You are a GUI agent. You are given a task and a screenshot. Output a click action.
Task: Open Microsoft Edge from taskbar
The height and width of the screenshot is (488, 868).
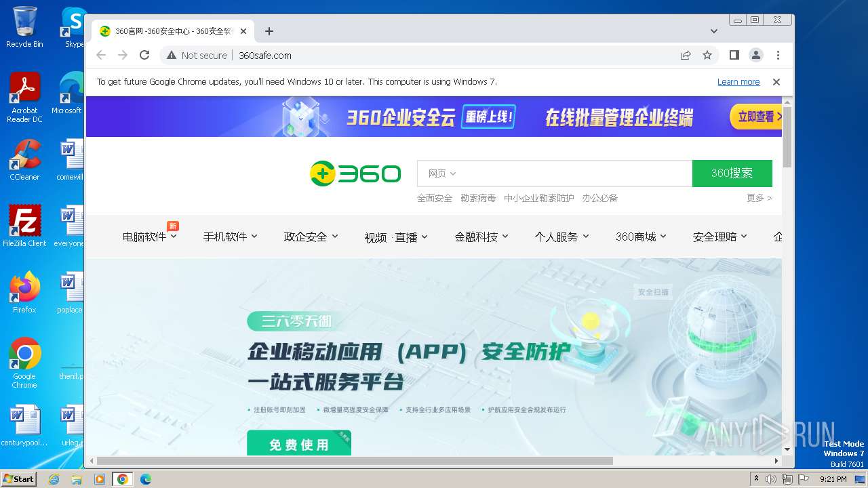click(145, 479)
